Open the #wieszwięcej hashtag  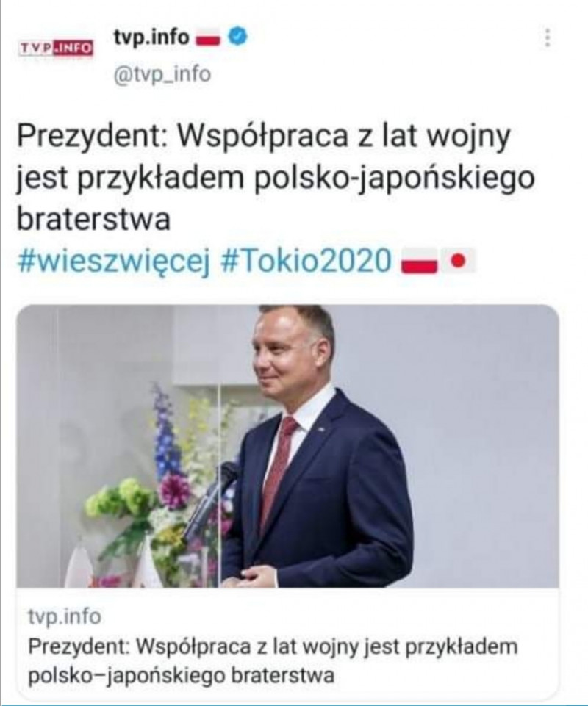114,261
